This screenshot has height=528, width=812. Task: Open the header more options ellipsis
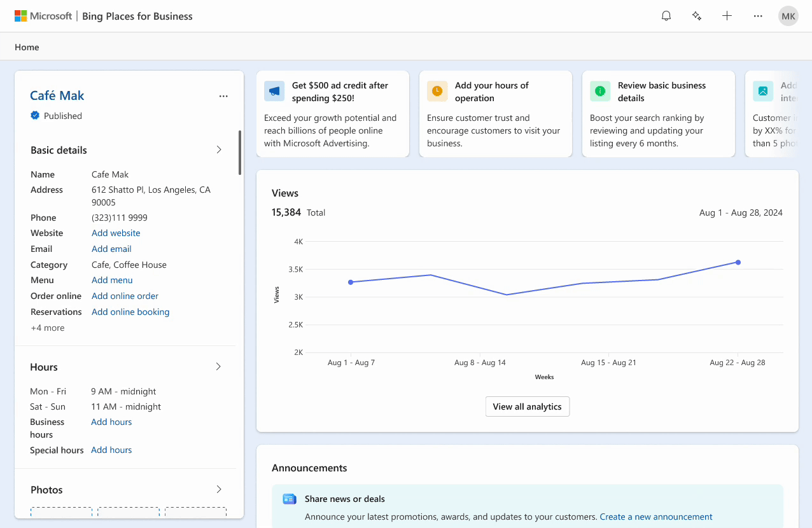tap(758, 16)
